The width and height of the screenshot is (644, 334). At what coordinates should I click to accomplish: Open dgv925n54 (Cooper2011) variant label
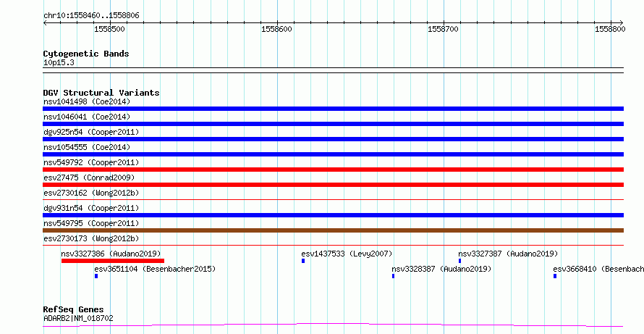tap(91, 132)
